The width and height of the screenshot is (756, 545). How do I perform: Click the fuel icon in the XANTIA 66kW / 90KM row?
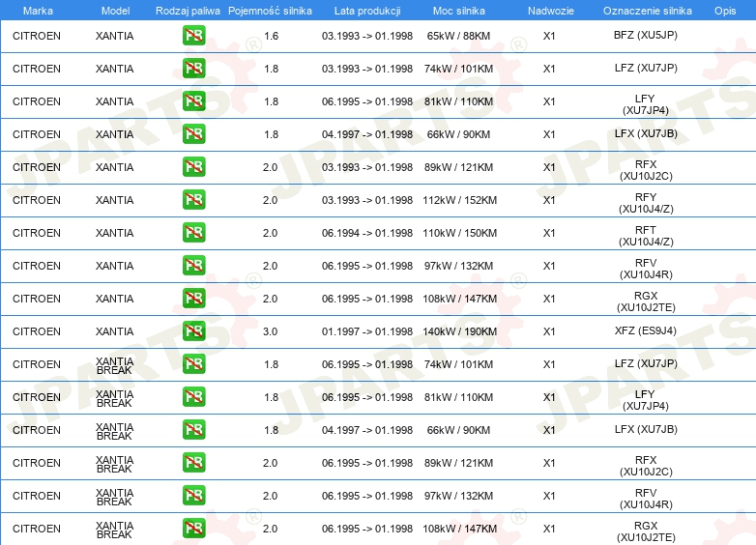[193, 134]
